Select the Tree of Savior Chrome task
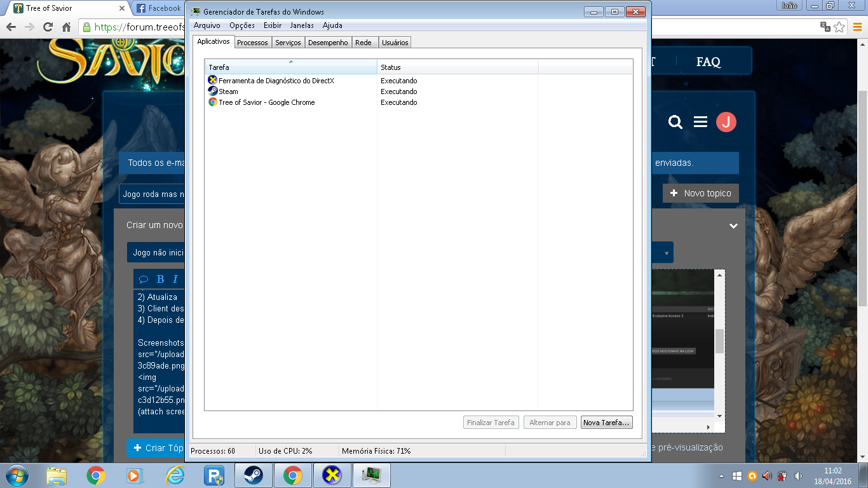 [266, 102]
